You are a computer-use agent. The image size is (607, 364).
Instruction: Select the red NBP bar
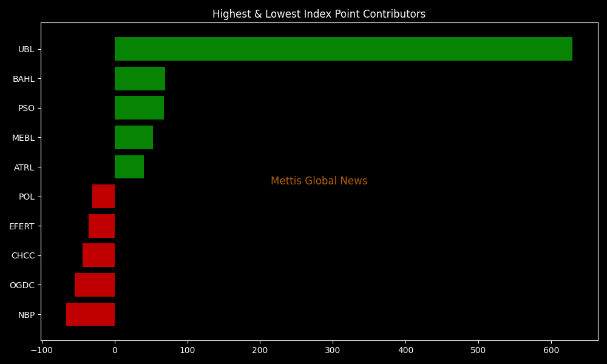coord(90,314)
